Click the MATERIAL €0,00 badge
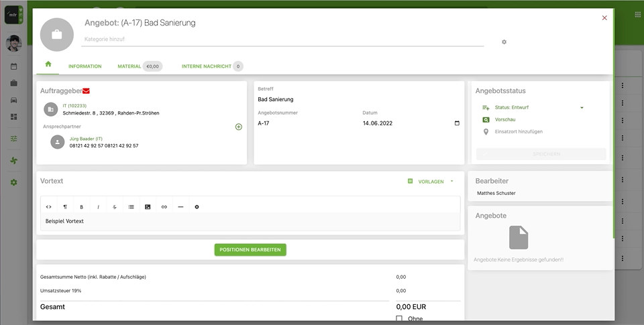 tap(152, 66)
